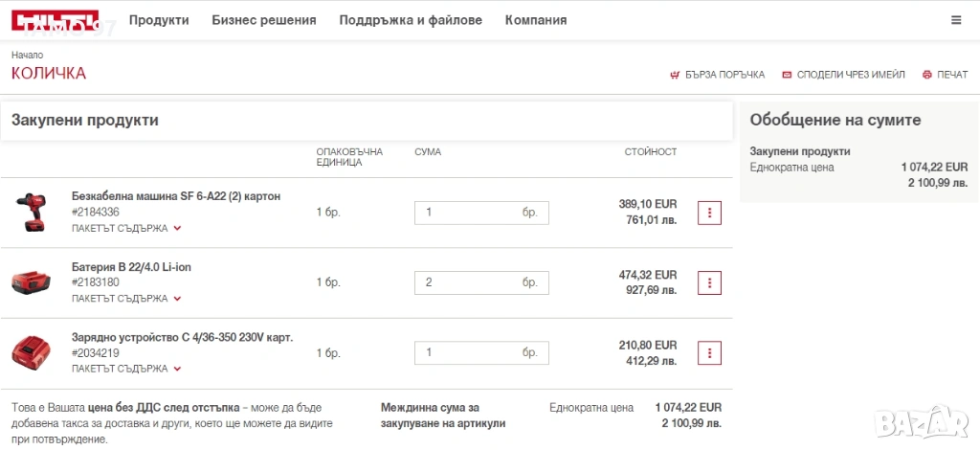This screenshot has width=980, height=450.
Task: Click the print icon
Action: pos(926,75)
